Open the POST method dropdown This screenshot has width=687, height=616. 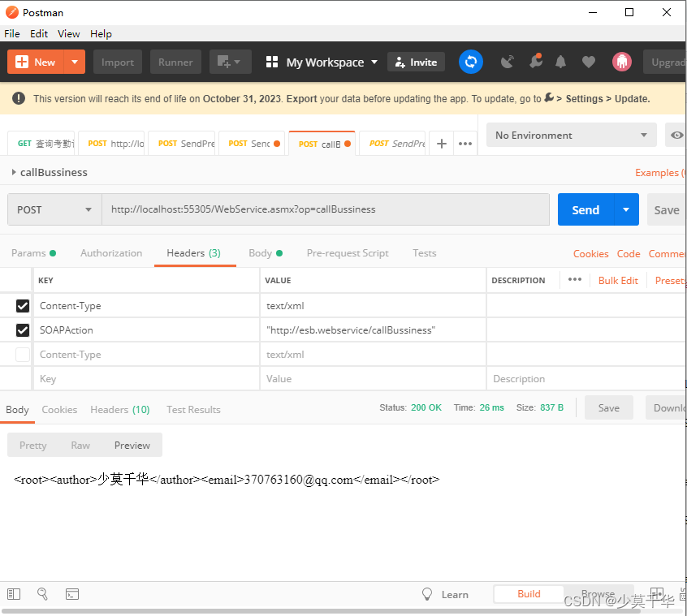[x=54, y=209]
